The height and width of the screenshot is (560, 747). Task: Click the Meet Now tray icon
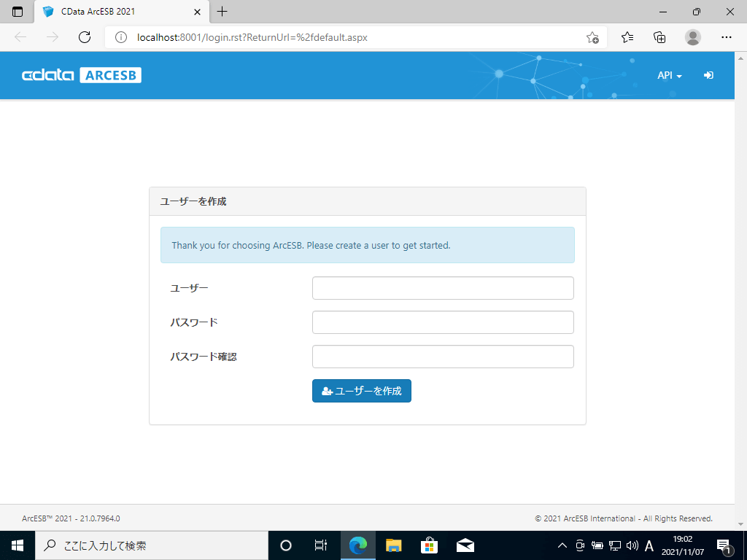(580, 545)
